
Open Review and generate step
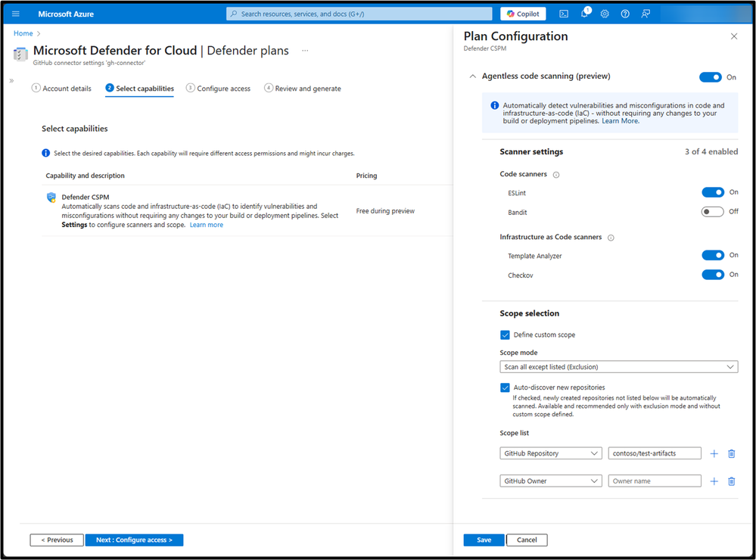302,89
